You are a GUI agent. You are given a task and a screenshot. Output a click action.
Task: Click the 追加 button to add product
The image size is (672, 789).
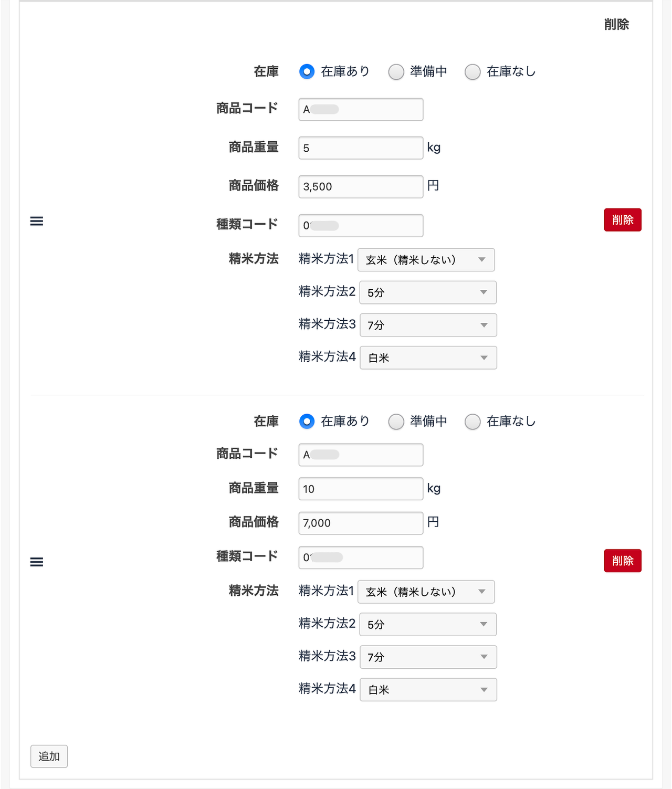coord(49,756)
